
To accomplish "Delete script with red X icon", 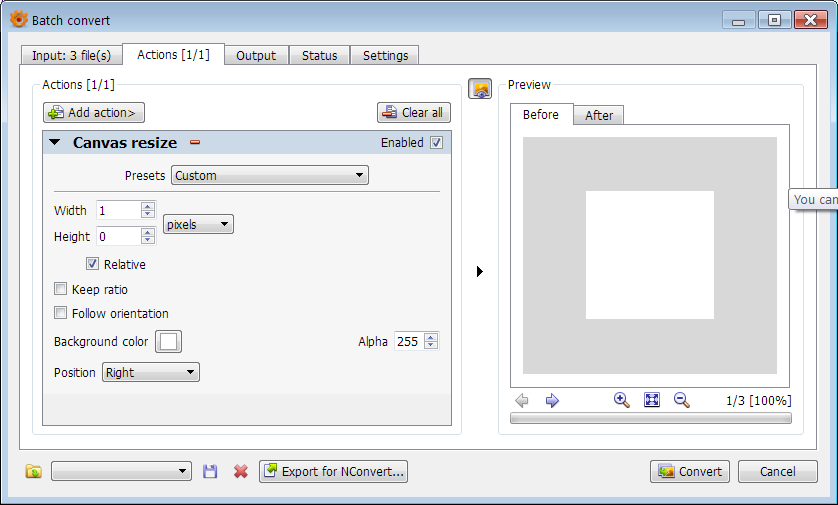I will pos(240,471).
